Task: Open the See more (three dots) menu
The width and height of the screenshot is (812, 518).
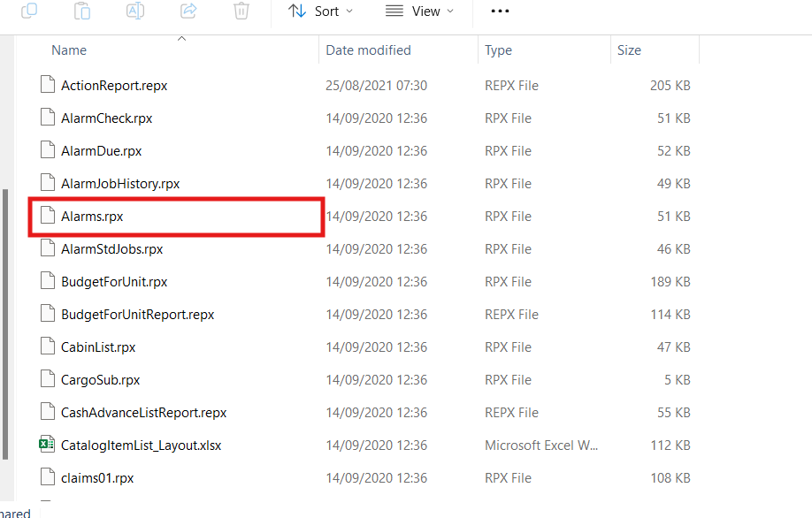Action: 500,11
